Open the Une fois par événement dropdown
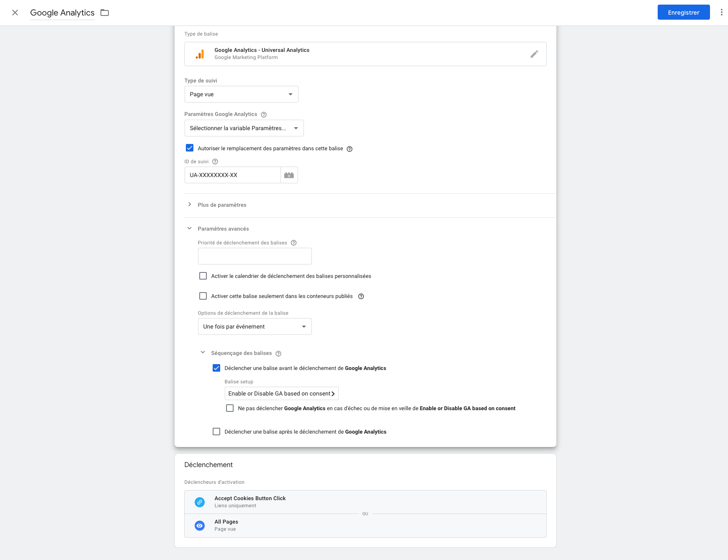The width and height of the screenshot is (728, 560). 255,326
